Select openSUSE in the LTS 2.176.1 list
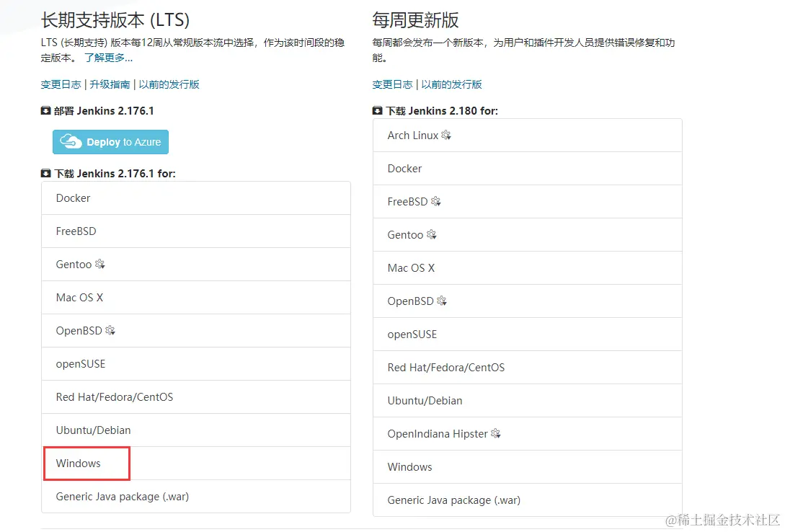The width and height of the screenshot is (785, 532). [x=196, y=364]
